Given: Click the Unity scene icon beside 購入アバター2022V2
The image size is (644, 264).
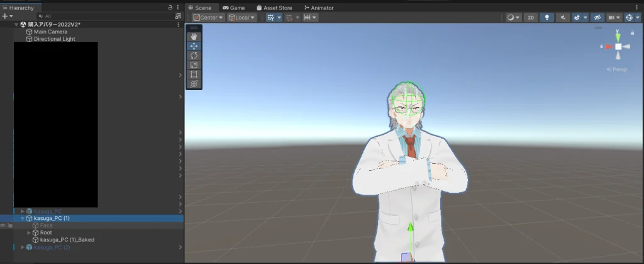Looking at the screenshot, I should tap(23, 25).
